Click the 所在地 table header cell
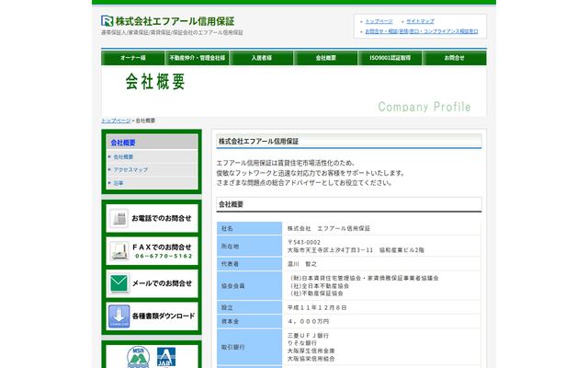The width and height of the screenshot is (588, 368). (249, 247)
